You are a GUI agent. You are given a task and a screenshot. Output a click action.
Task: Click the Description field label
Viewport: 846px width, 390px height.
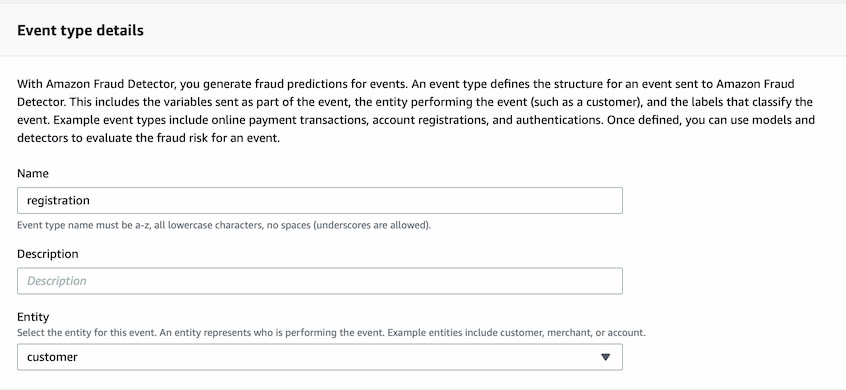point(47,254)
